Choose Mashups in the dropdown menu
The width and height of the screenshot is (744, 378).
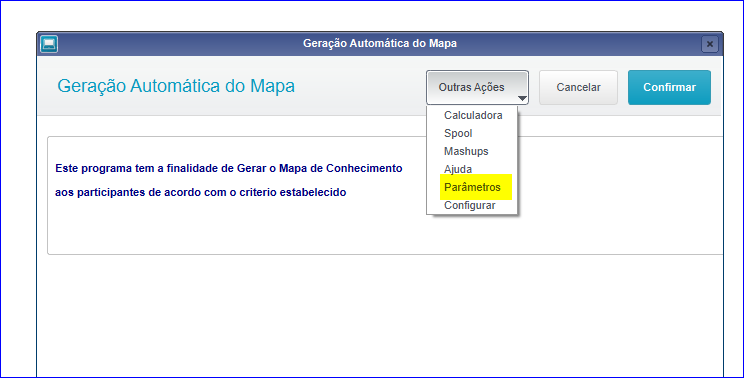pyautogui.click(x=466, y=151)
